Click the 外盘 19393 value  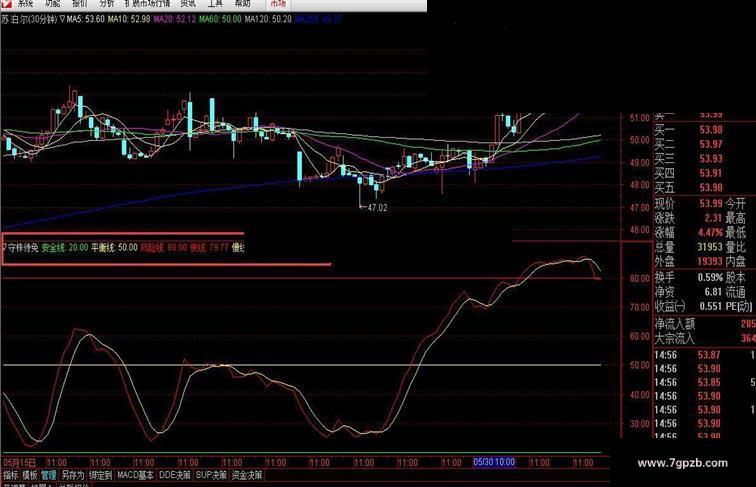click(710, 261)
